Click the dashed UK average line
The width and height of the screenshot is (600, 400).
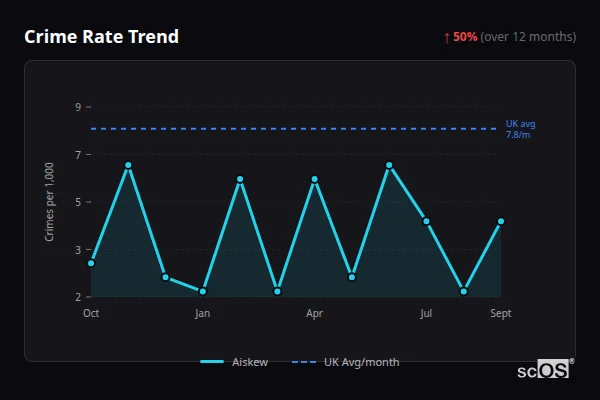(294, 129)
